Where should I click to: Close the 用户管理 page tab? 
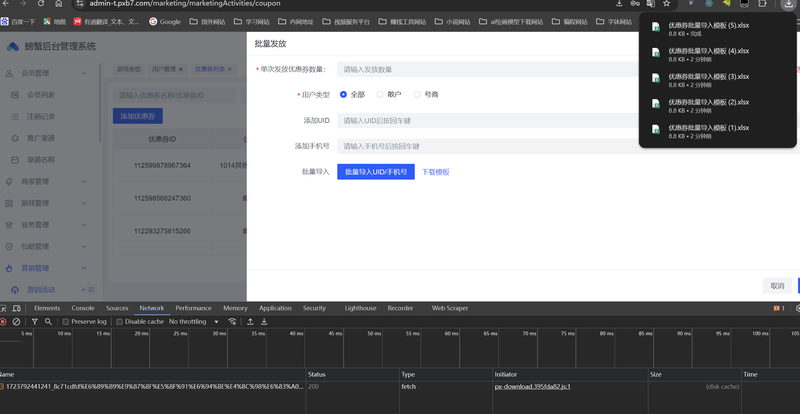point(181,69)
